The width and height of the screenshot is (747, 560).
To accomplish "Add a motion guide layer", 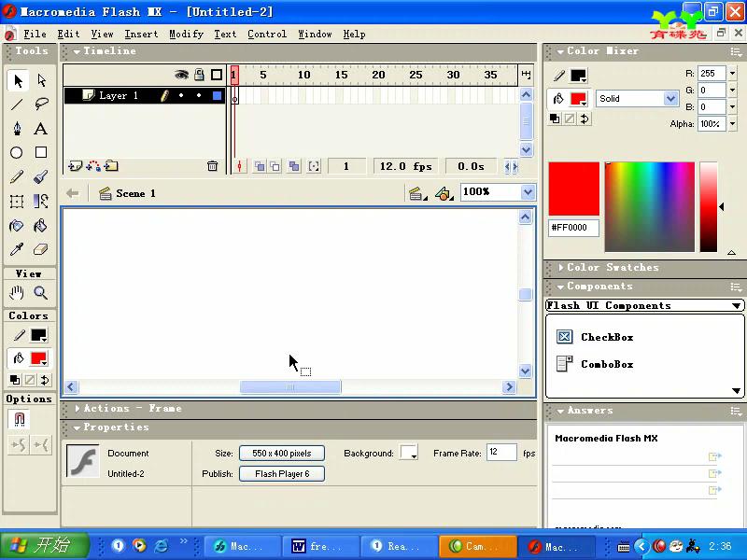I will click(93, 166).
